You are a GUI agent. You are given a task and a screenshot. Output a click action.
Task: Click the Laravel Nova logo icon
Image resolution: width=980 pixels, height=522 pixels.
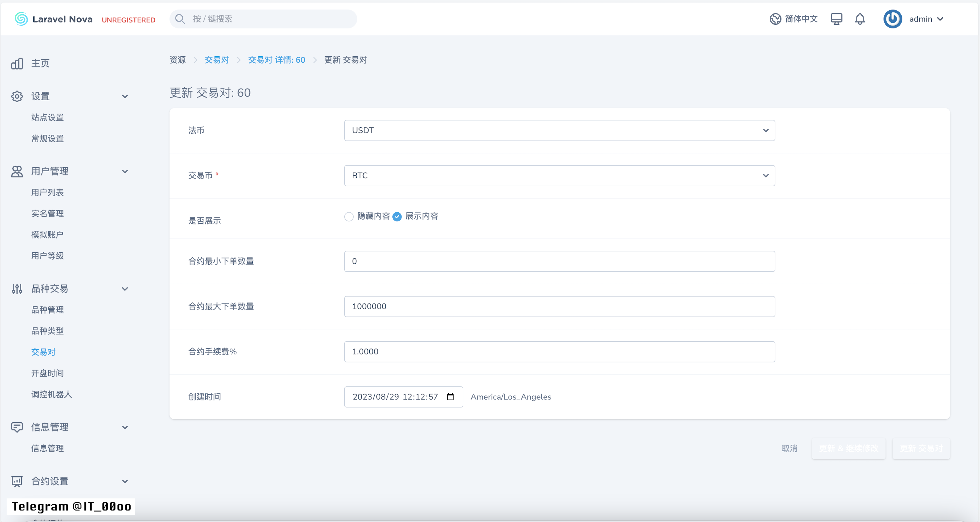21,19
